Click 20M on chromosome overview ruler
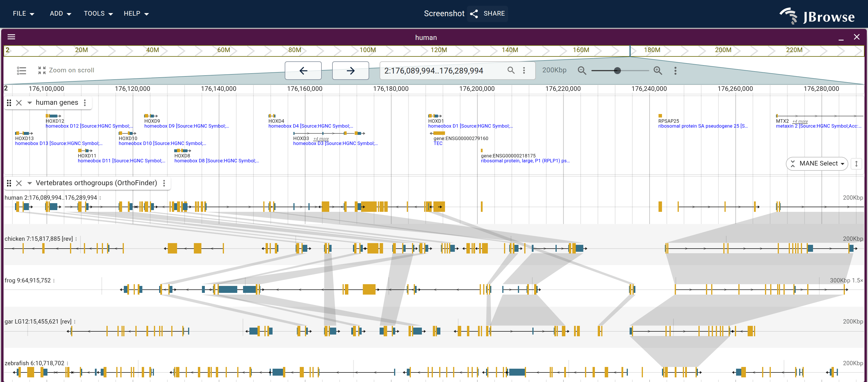Image resolution: width=868 pixels, height=382 pixels. [x=81, y=50]
